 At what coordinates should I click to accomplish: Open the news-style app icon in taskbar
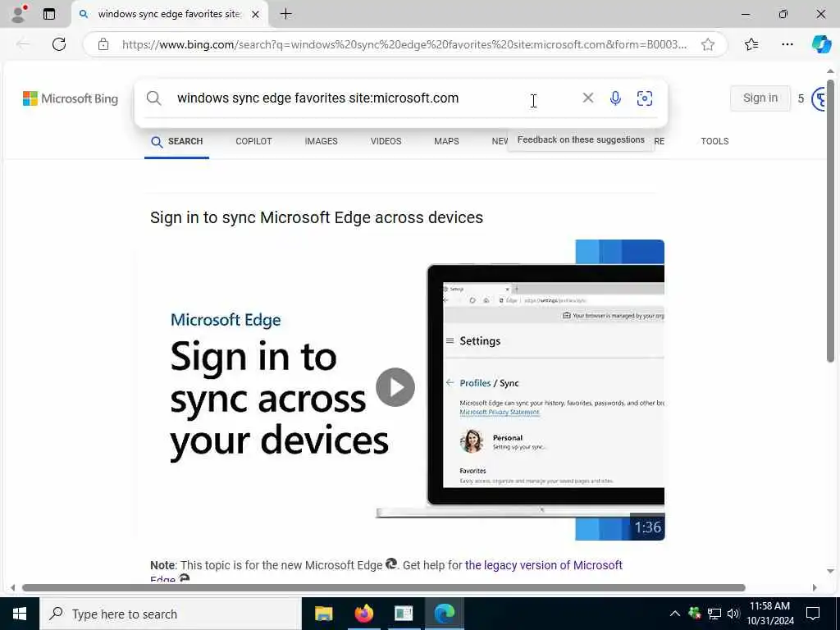404,614
